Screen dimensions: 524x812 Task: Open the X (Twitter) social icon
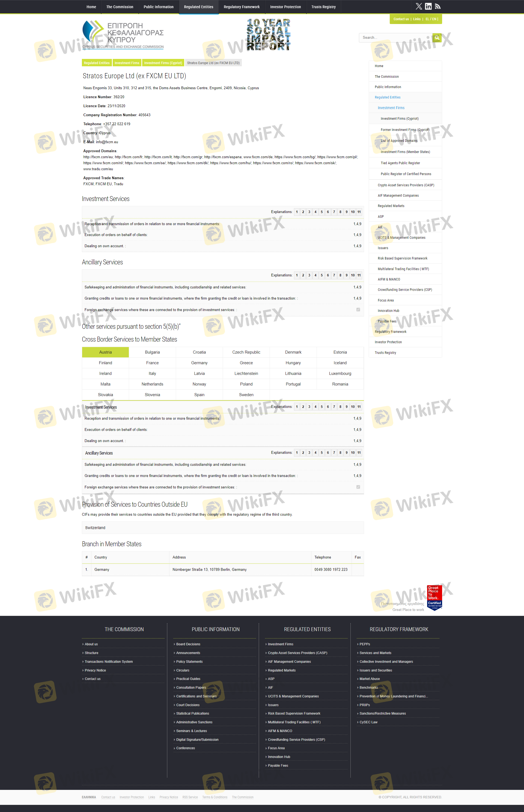click(419, 7)
